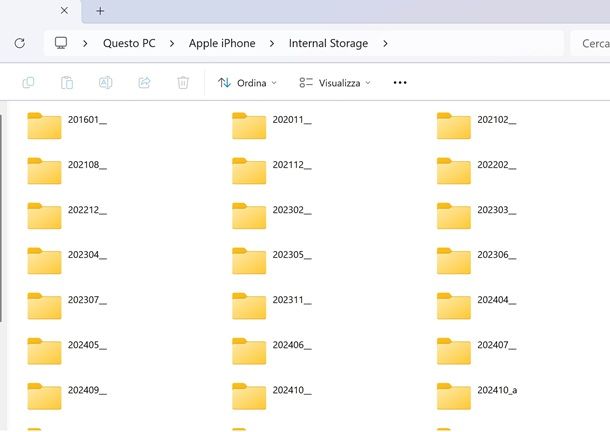
Task: Select folder 202202__ icon
Action: click(x=454, y=171)
